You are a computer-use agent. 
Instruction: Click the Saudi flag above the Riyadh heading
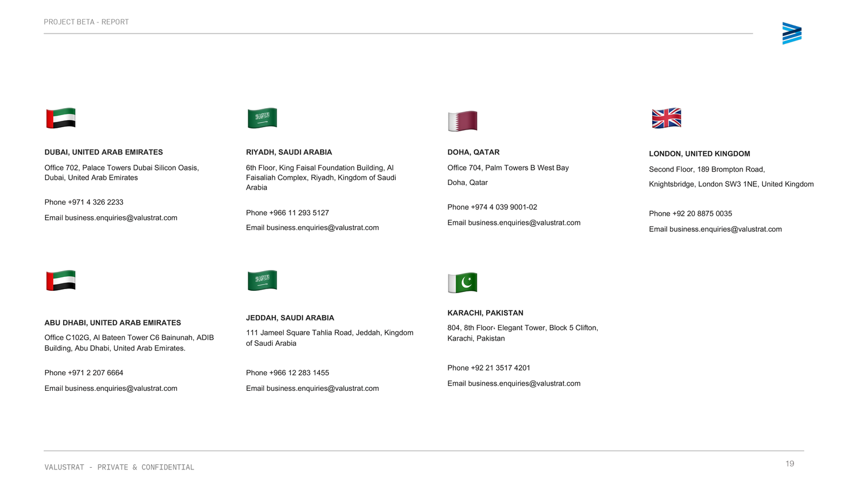coord(262,118)
